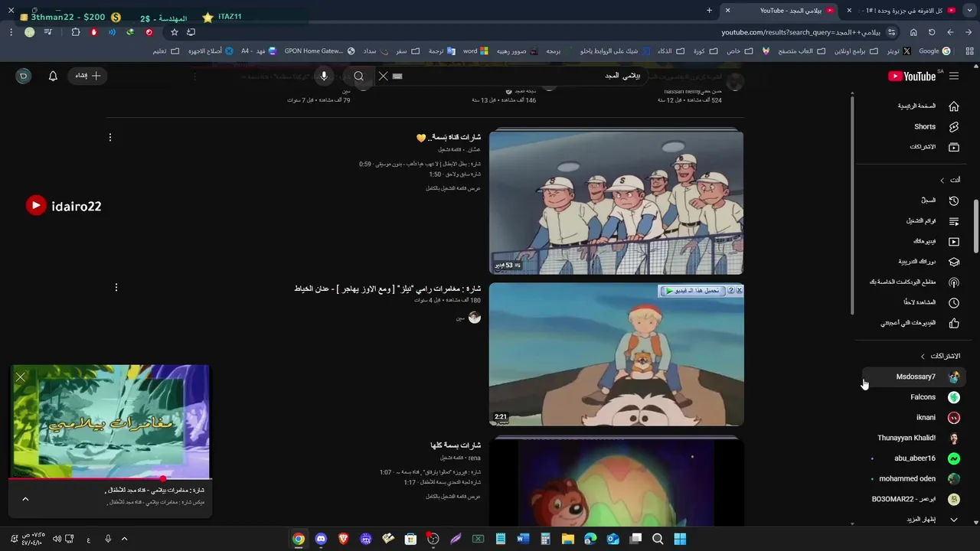Open the GPON Home Gateway bookmark
The image size is (980, 551).
pos(319,51)
